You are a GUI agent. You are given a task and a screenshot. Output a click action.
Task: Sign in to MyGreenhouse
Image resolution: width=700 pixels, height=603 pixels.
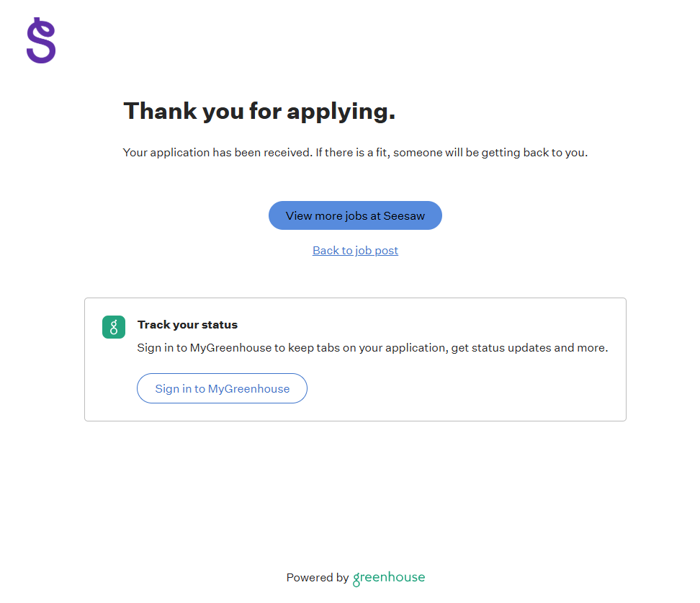[222, 389]
